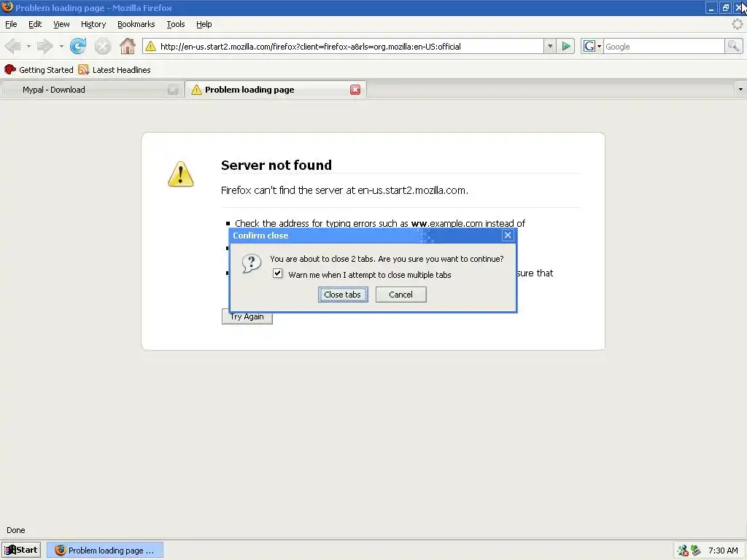This screenshot has width=747, height=560.
Task: Click the Latest Headlines feed icon
Action: point(83,69)
